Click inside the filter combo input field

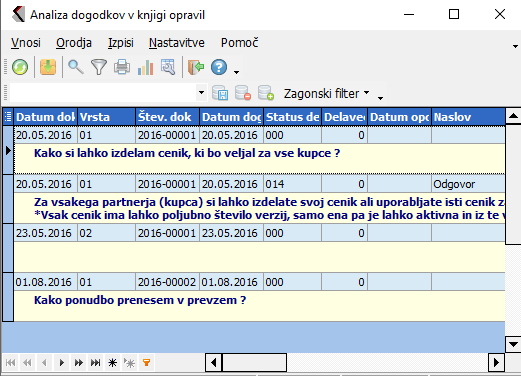(103, 93)
